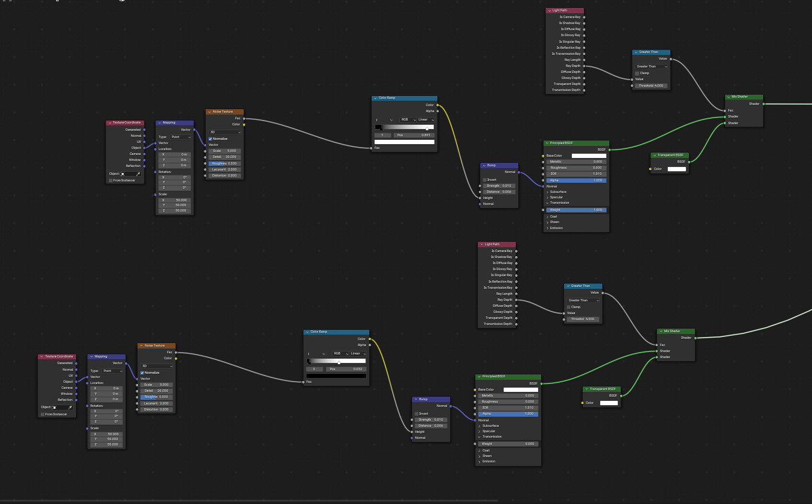Uncheck Normalize in the upper Noise Texture node
The image size is (812, 504).
[x=211, y=139]
